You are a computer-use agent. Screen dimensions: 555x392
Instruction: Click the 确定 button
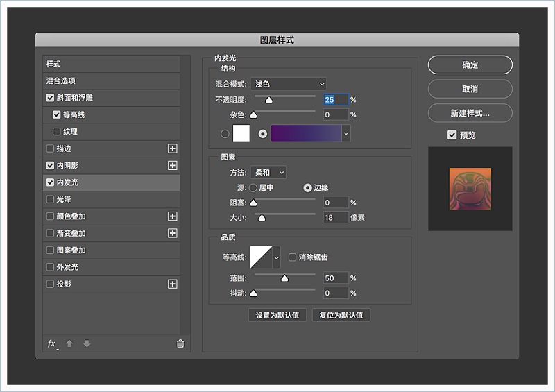click(470, 65)
